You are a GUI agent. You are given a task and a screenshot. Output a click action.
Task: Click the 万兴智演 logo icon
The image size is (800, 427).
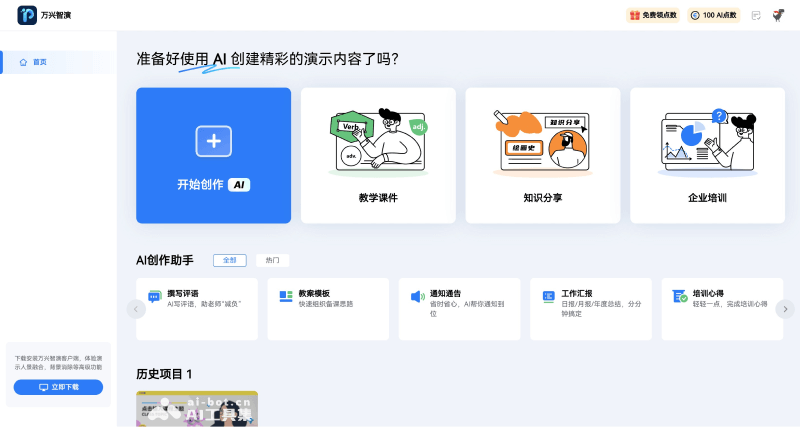(x=27, y=15)
